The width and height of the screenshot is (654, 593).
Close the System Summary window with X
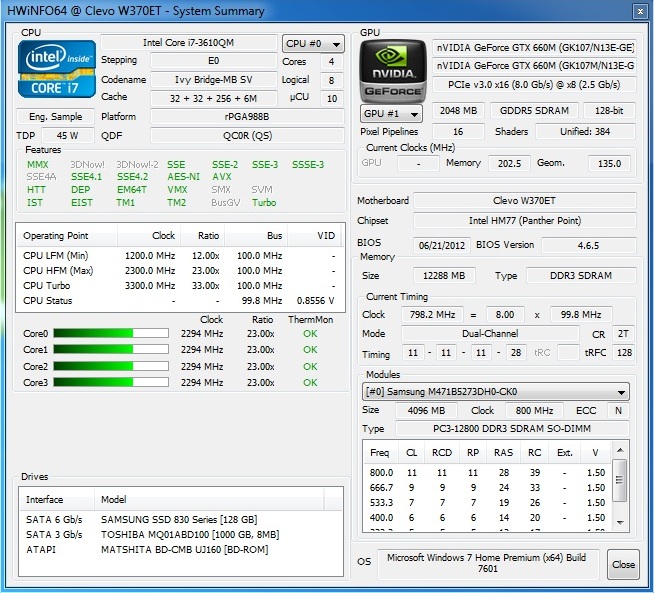pos(640,12)
